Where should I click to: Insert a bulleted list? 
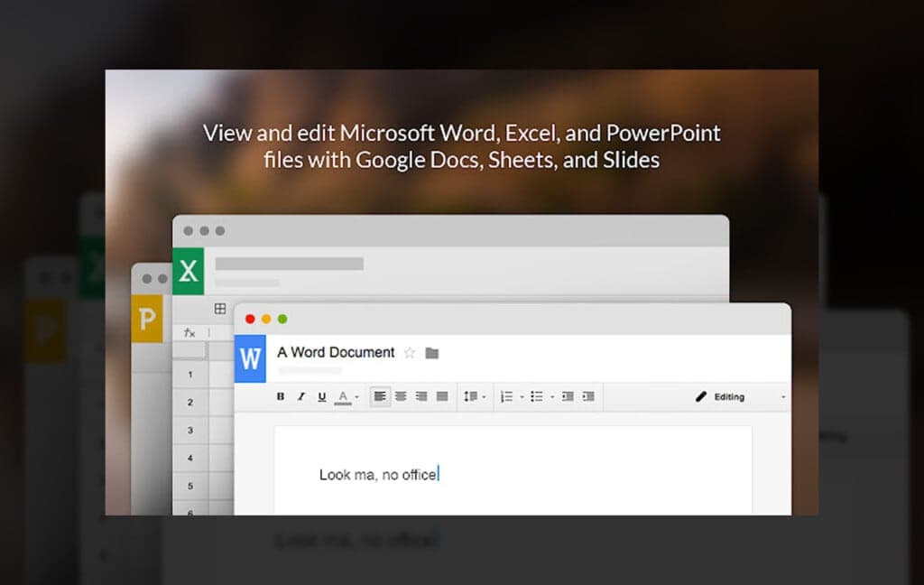click(537, 396)
